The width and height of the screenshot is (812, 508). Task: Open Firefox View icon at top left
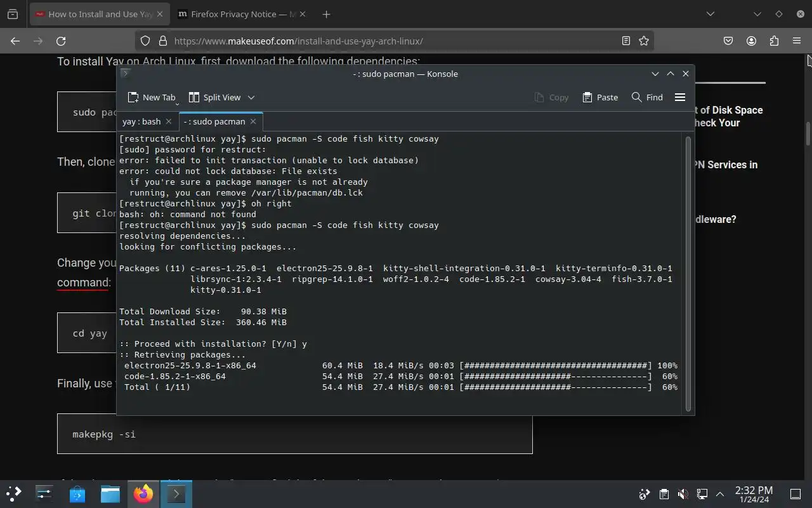pyautogui.click(x=13, y=14)
